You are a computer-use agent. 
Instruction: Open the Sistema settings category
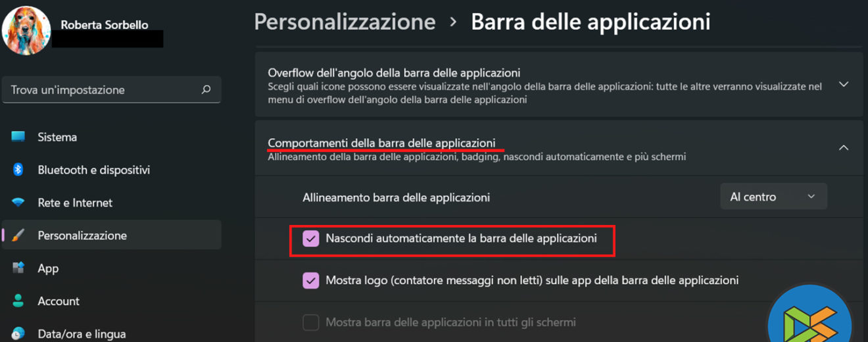[57, 137]
